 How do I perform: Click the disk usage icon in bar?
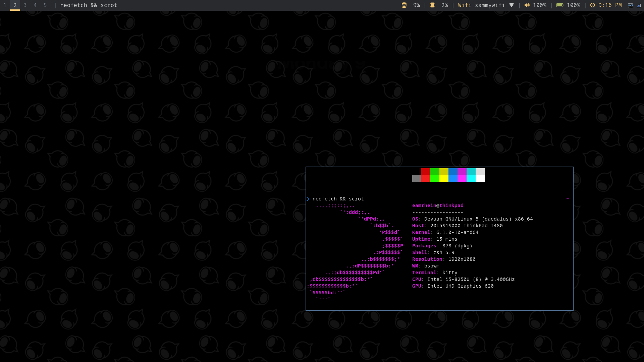(404, 5)
